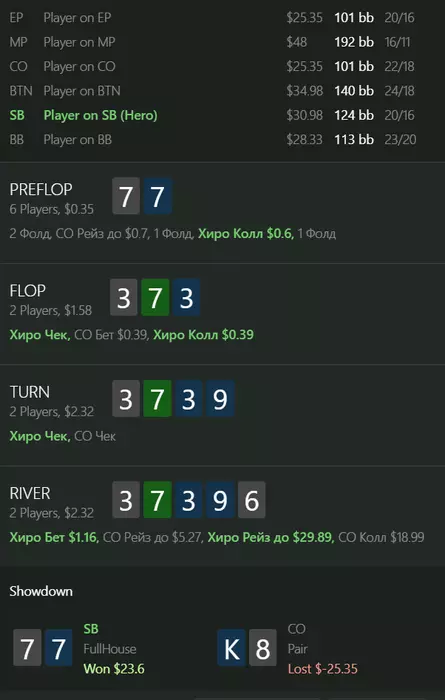Click the Lost $-25.35 result text
The height and width of the screenshot is (700, 445).
click(x=323, y=669)
